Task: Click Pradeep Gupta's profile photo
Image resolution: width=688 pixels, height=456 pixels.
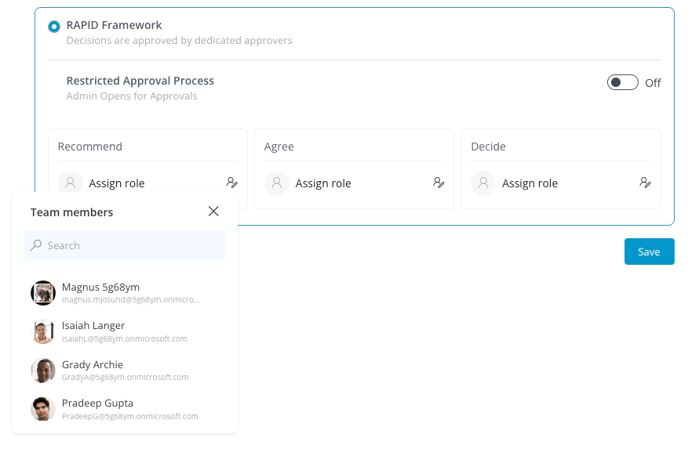Action: click(x=43, y=409)
